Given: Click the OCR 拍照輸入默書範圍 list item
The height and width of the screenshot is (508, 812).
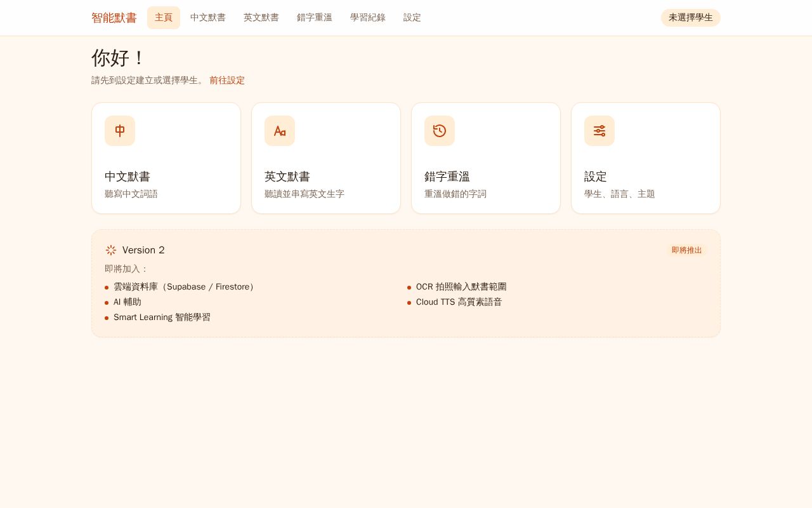Looking at the screenshot, I should (461, 287).
